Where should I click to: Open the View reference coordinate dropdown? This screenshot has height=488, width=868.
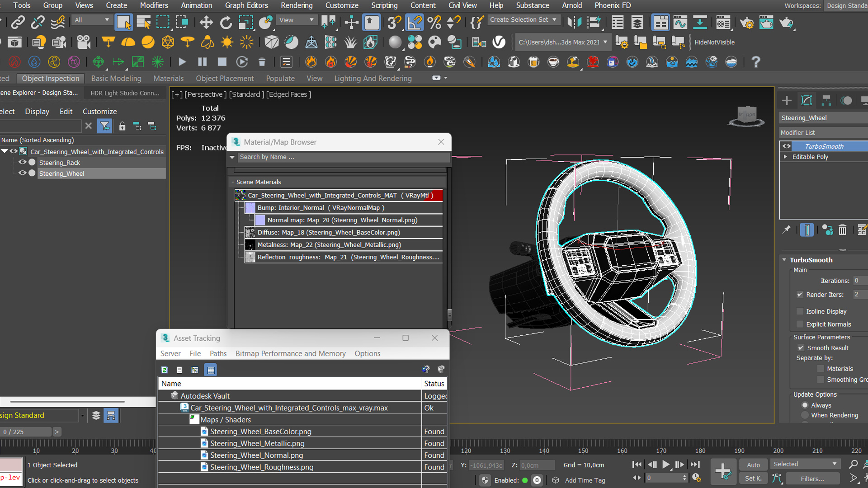tap(296, 20)
